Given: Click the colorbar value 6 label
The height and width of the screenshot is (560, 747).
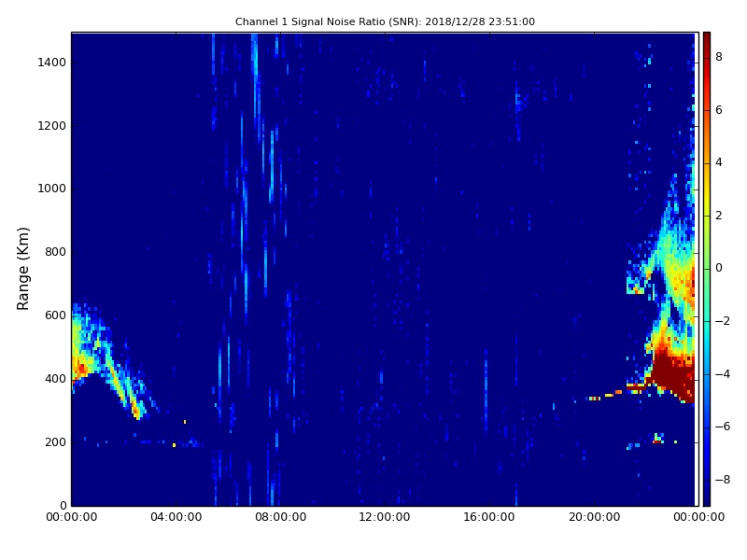Looking at the screenshot, I should 719,110.
